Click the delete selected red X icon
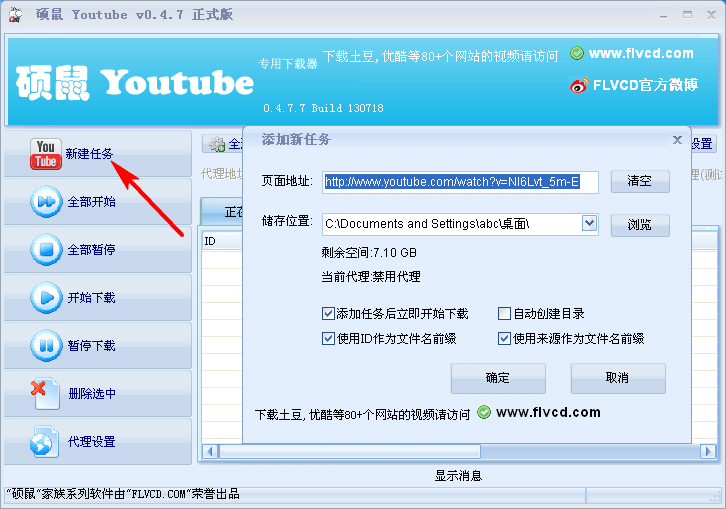Viewport: 726px width, 509px height. tap(46, 394)
